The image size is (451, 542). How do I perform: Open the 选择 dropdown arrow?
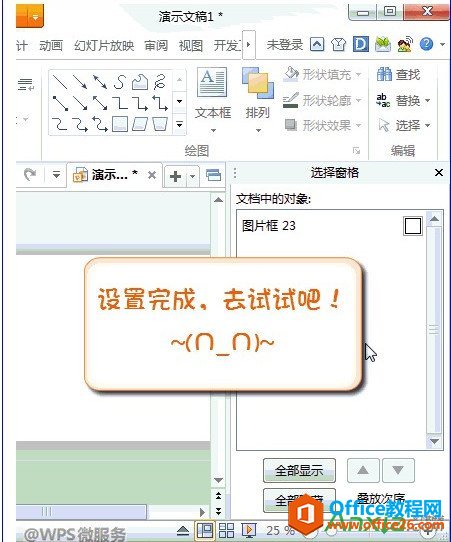(x=427, y=125)
